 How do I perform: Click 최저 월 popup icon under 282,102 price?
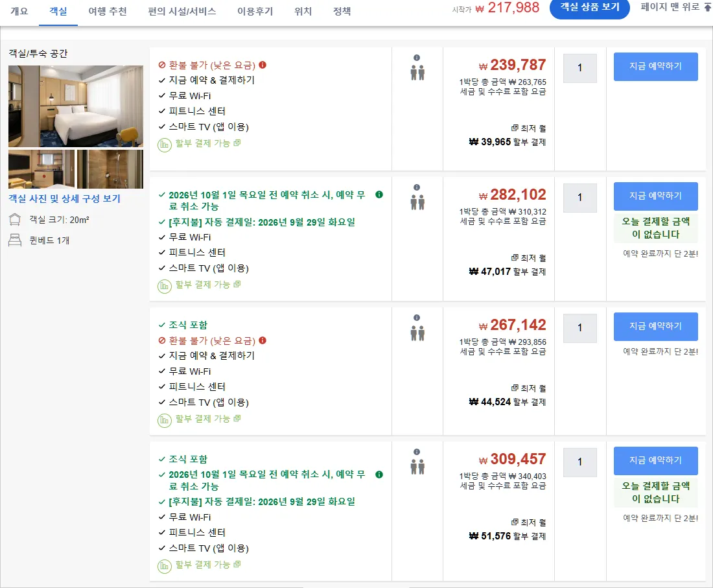(x=514, y=258)
